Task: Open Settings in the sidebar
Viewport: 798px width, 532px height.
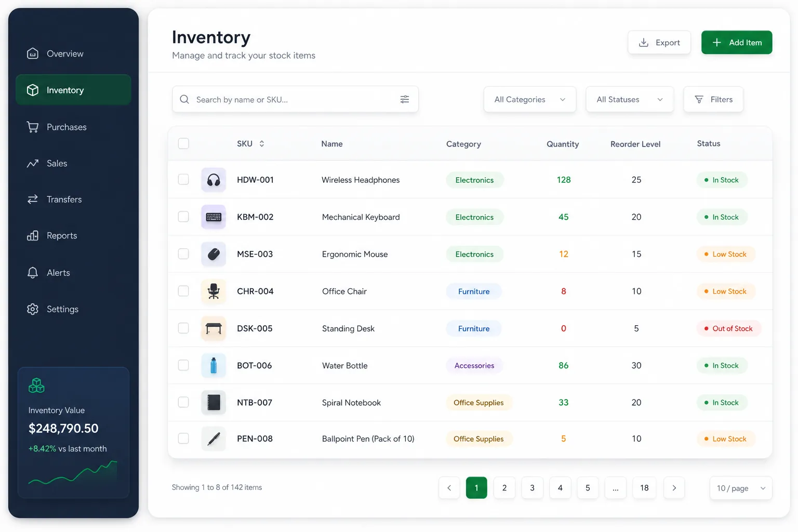Action: (x=73, y=309)
